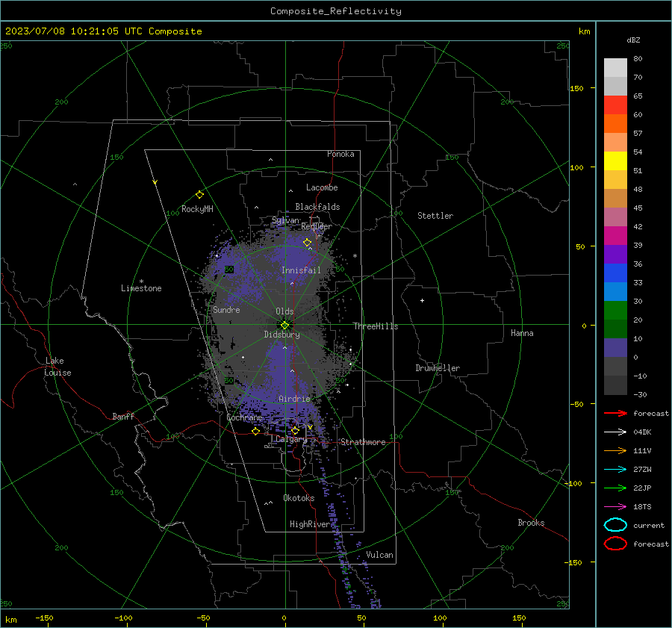
Task: Select the white 04DK arrow icon
Action: click(x=615, y=432)
